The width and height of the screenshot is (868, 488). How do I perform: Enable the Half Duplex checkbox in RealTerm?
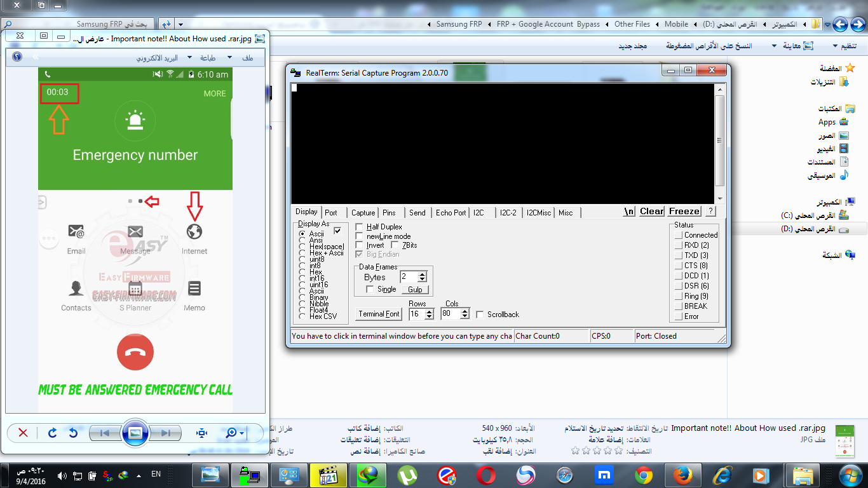click(360, 227)
